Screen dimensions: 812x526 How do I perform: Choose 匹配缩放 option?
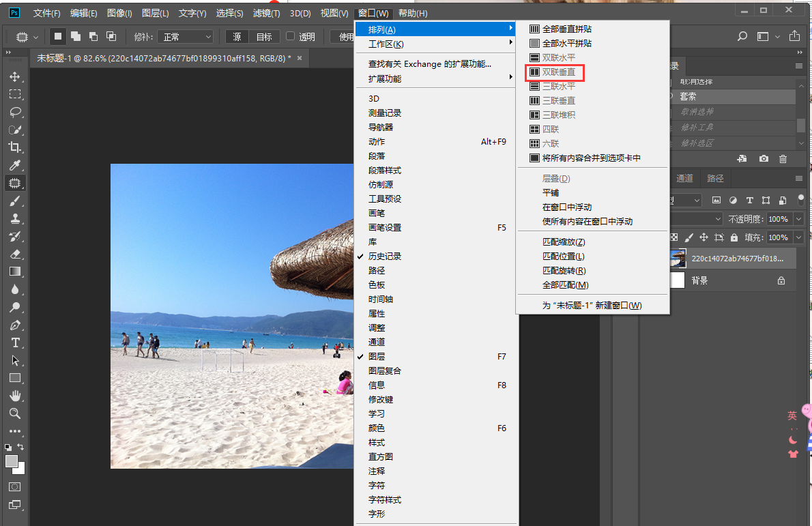(x=564, y=242)
